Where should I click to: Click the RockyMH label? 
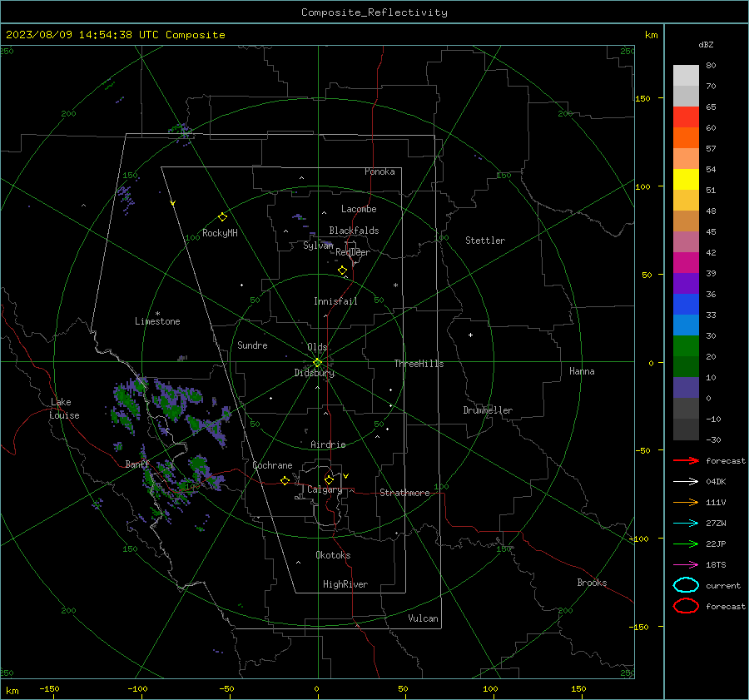pyautogui.click(x=220, y=233)
